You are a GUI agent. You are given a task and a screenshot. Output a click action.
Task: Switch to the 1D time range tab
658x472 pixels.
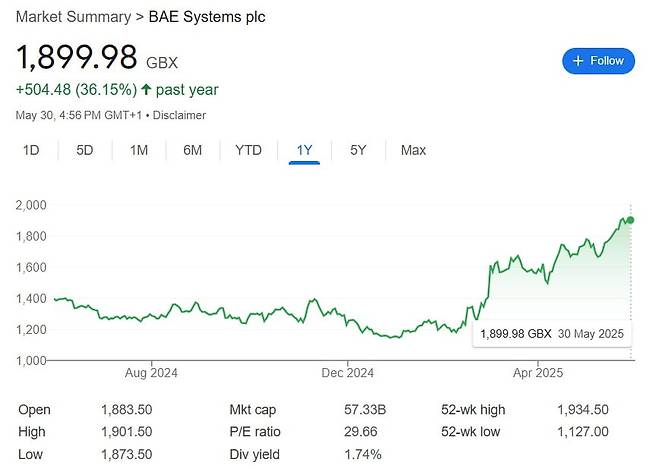[x=31, y=150]
